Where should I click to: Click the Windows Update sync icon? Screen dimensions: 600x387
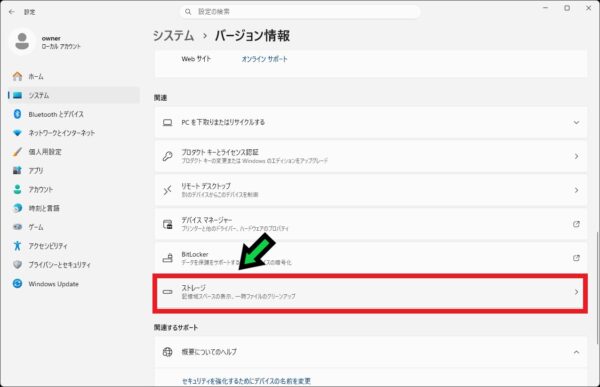pos(17,283)
